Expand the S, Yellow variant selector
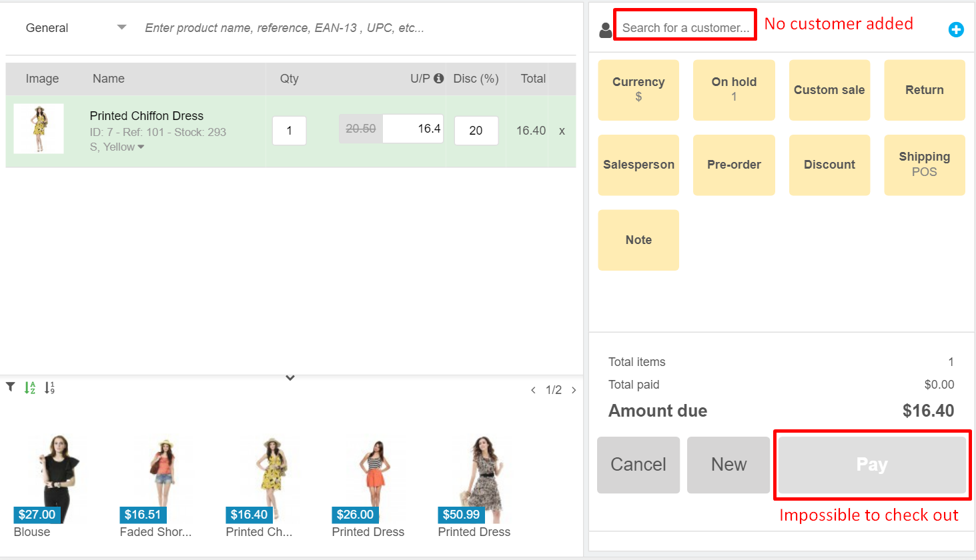The height and width of the screenshot is (560, 976). (117, 147)
